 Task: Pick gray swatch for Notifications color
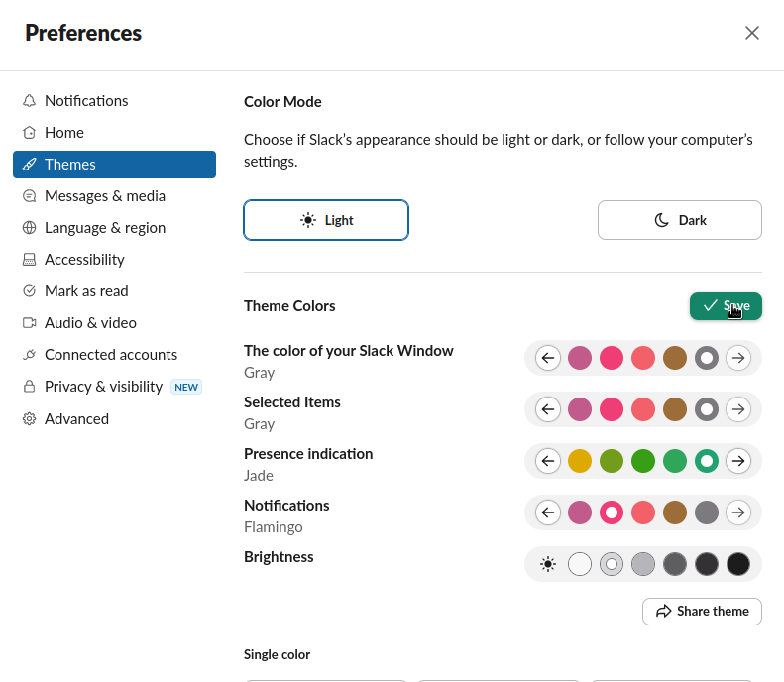pos(707,512)
